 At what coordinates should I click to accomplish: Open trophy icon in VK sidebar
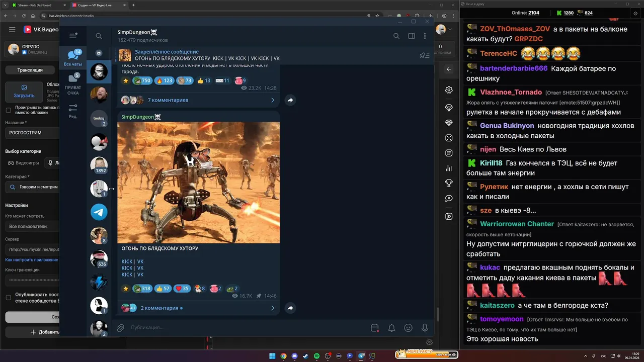[449, 184]
